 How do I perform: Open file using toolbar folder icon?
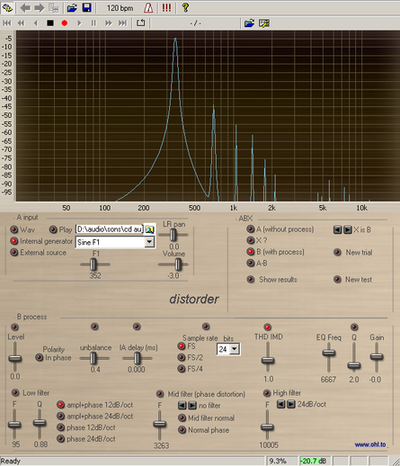click(72, 8)
